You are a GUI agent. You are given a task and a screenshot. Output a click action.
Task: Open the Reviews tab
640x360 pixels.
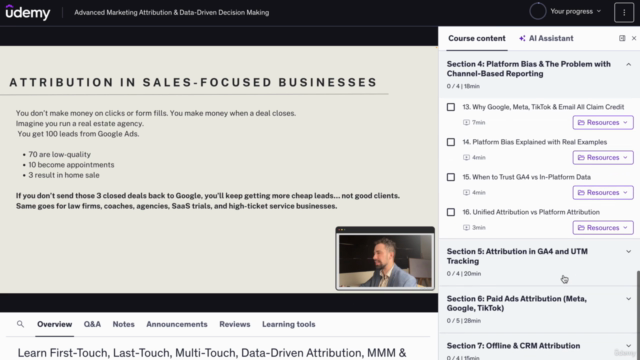pyautogui.click(x=235, y=324)
